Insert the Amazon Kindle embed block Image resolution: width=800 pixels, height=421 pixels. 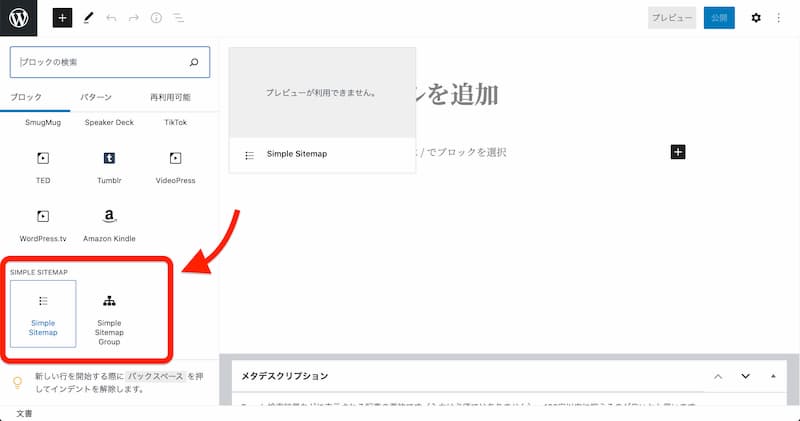pyautogui.click(x=109, y=226)
